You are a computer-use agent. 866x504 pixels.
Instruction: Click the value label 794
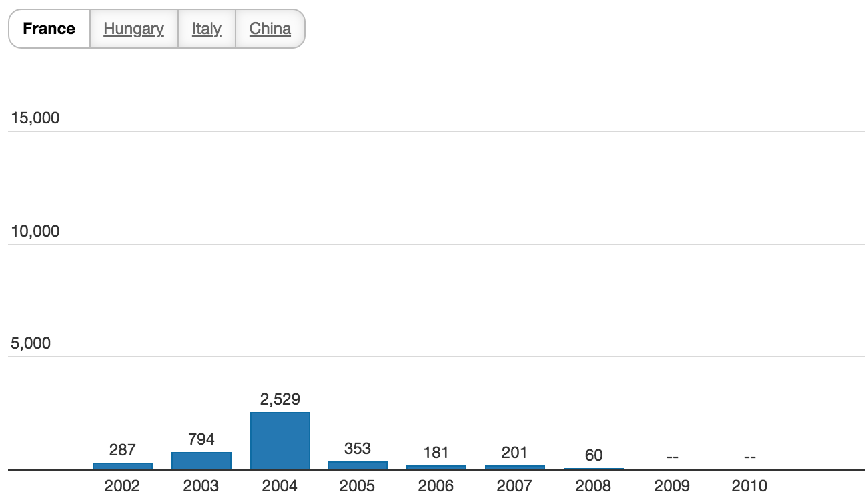click(201, 439)
